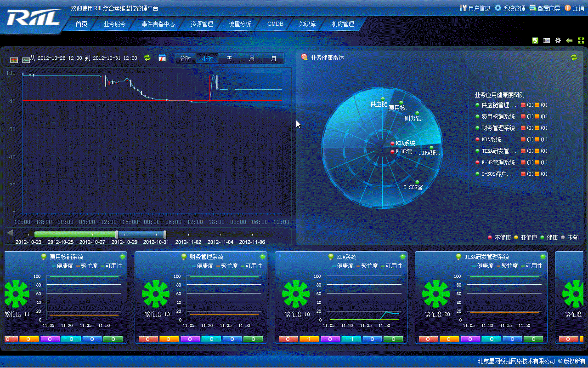Refresh the trend chart with green arrows
Viewport: 588px width, 368px height.
point(147,57)
